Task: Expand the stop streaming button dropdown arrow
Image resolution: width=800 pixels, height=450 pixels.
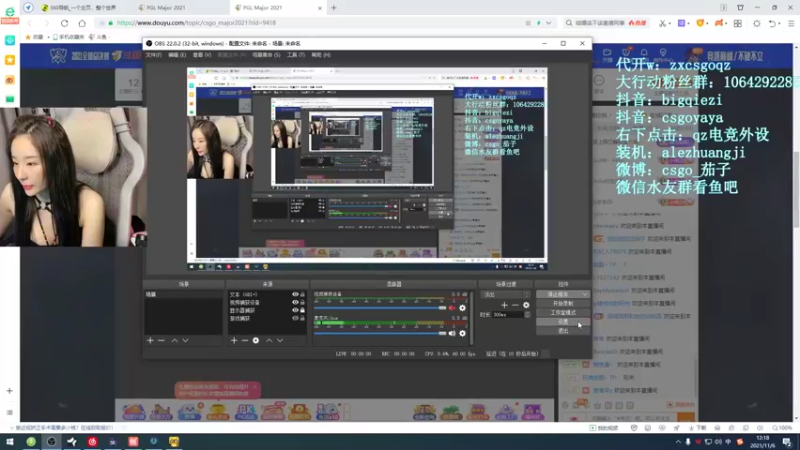Action: [585, 294]
